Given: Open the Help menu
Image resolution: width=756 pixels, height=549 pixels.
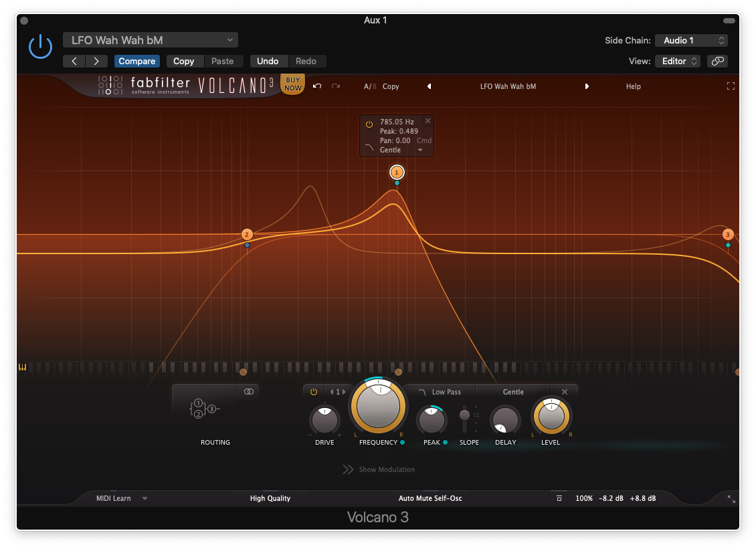Looking at the screenshot, I should tap(633, 86).
